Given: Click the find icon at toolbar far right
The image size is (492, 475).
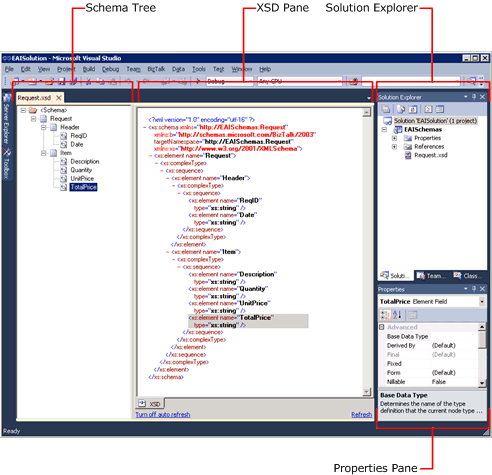Looking at the screenshot, I should pos(471,81).
